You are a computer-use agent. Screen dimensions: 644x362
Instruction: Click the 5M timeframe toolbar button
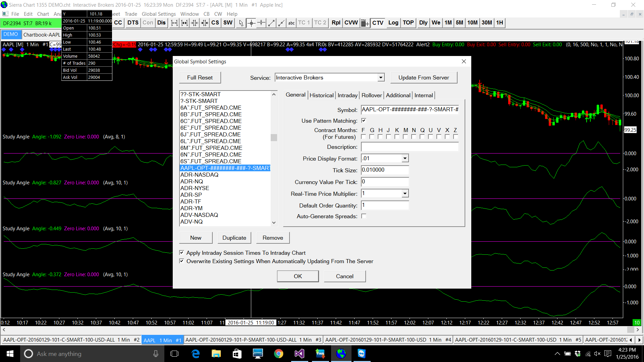pos(459,23)
